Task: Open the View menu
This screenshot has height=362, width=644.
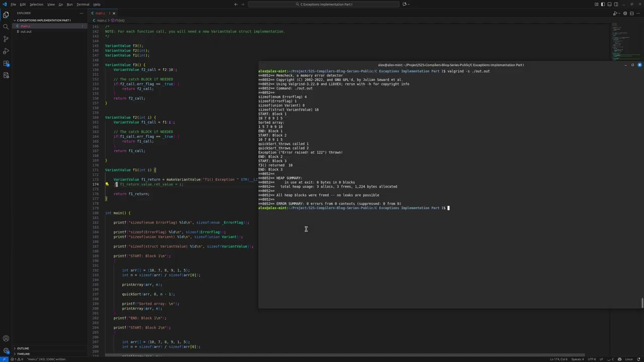Action: pos(51,4)
